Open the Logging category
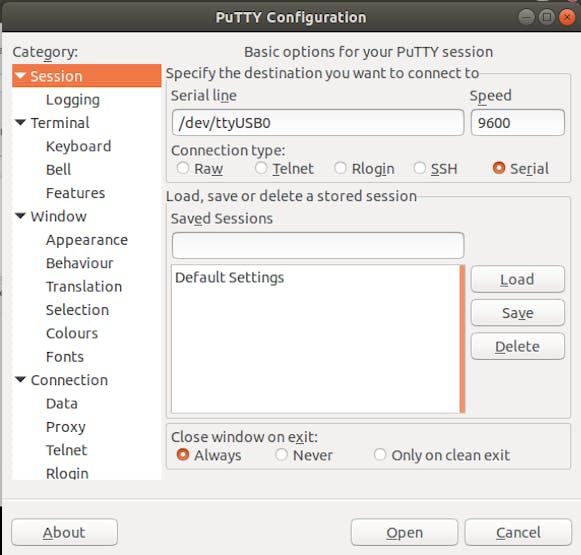Viewport: 581px width, 555px height. tap(73, 100)
